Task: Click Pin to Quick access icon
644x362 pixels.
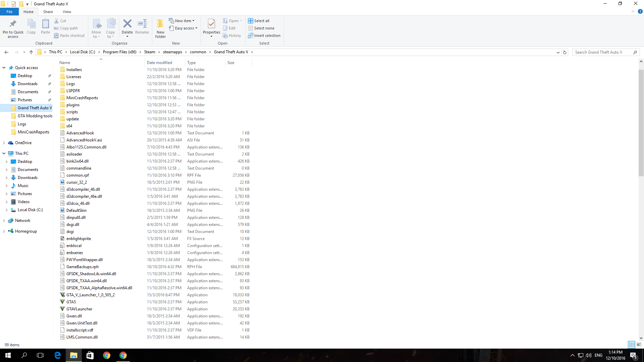Action: [13, 24]
